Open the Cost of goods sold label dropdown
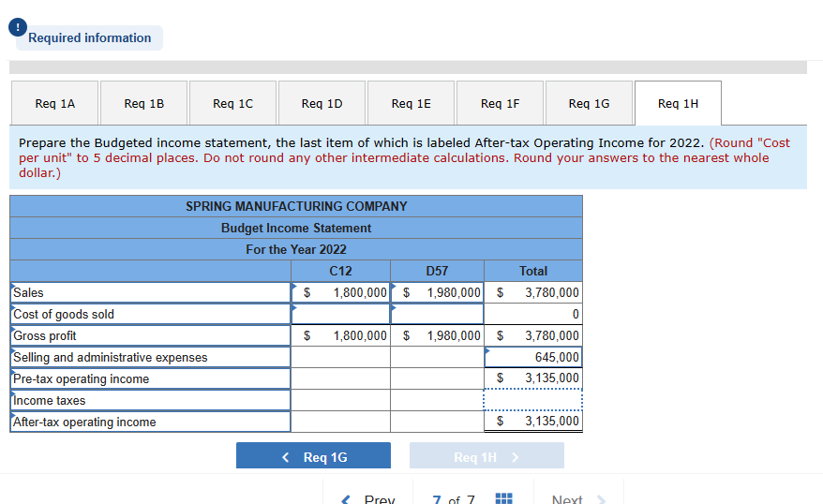Viewport: 823px width, 504px height. click(150, 314)
